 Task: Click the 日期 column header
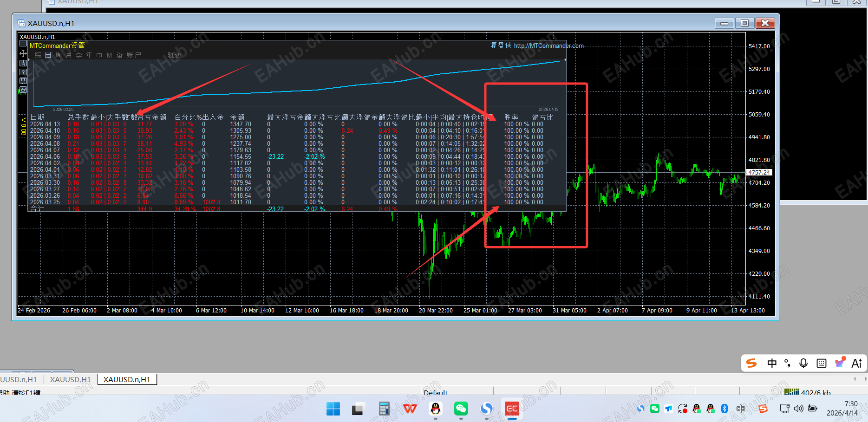[x=38, y=117]
